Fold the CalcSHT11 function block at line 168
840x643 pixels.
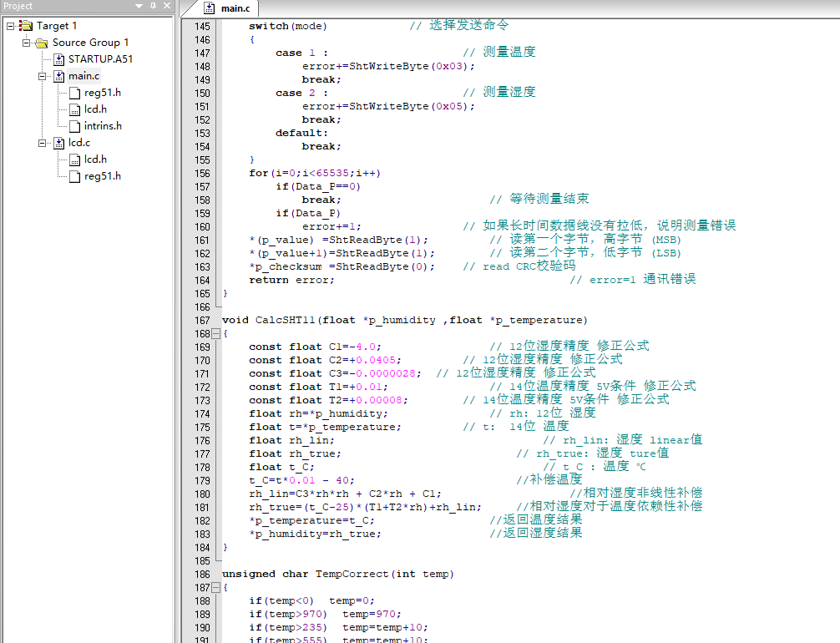click(216, 334)
